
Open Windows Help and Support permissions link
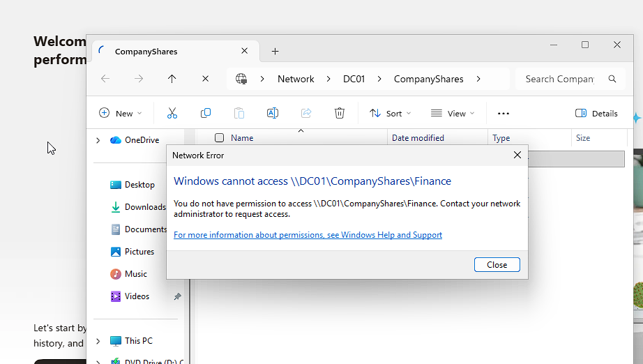click(x=308, y=235)
